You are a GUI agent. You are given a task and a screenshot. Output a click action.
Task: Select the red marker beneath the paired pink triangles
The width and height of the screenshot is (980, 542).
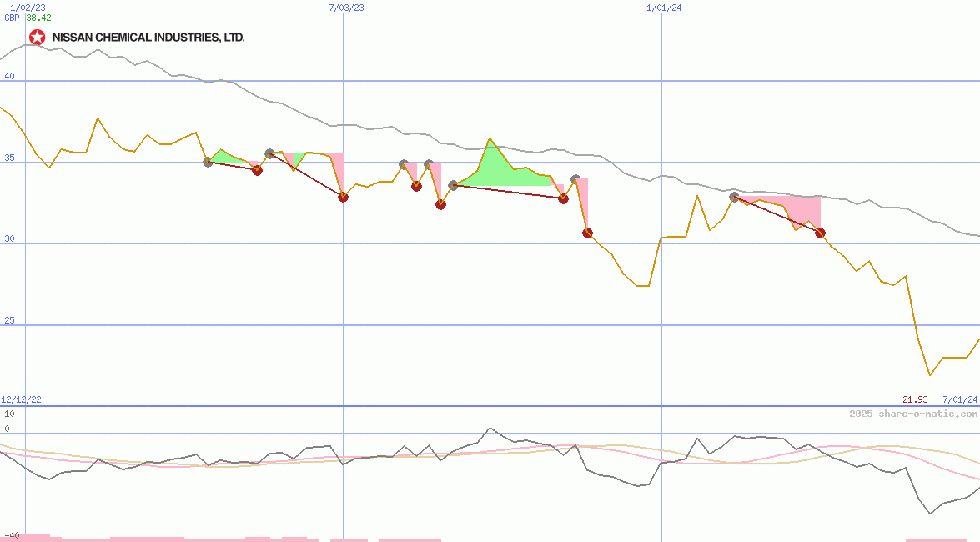[440, 203]
